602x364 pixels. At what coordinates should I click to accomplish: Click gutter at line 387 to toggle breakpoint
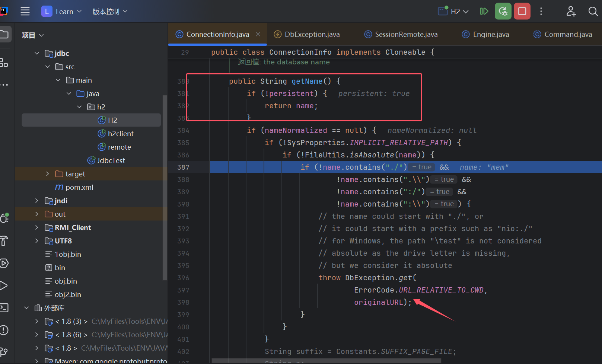(x=183, y=167)
